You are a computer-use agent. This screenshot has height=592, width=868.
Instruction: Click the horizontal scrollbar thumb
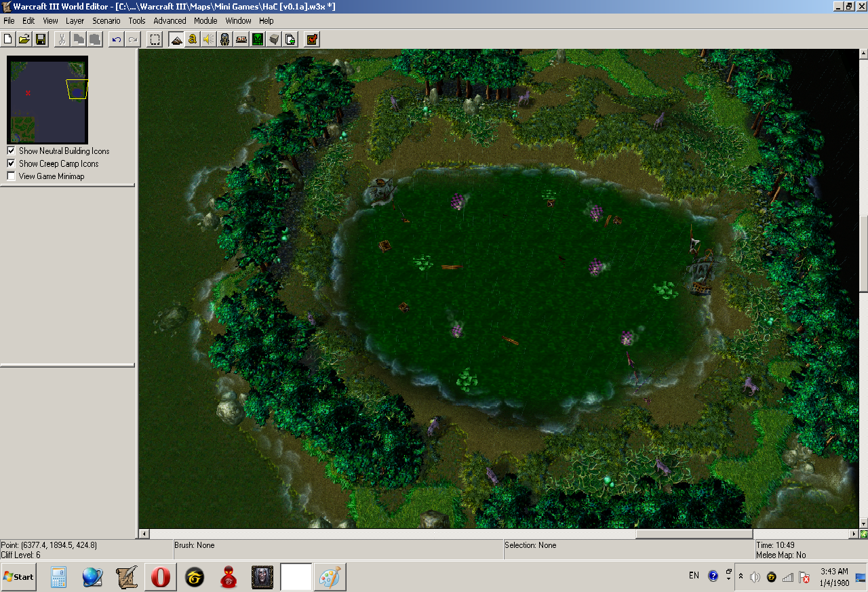point(694,534)
